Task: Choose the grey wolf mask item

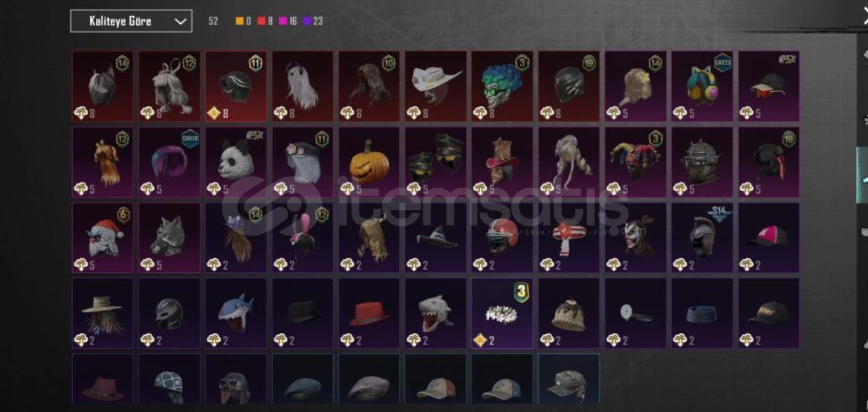Action: [x=169, y=238]
